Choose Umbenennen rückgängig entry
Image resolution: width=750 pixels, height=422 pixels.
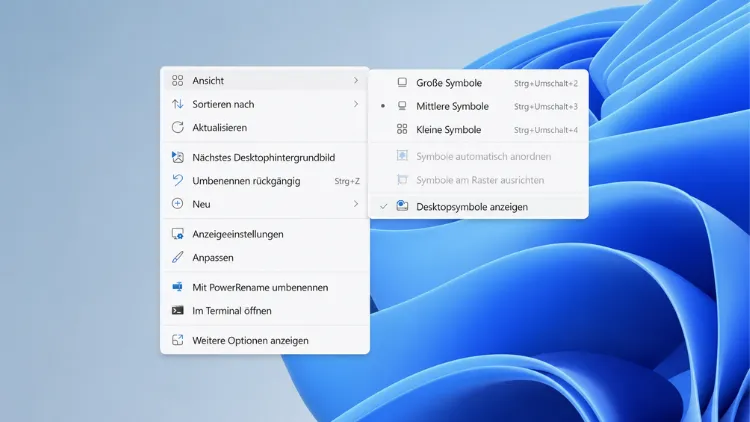(265, 181)
